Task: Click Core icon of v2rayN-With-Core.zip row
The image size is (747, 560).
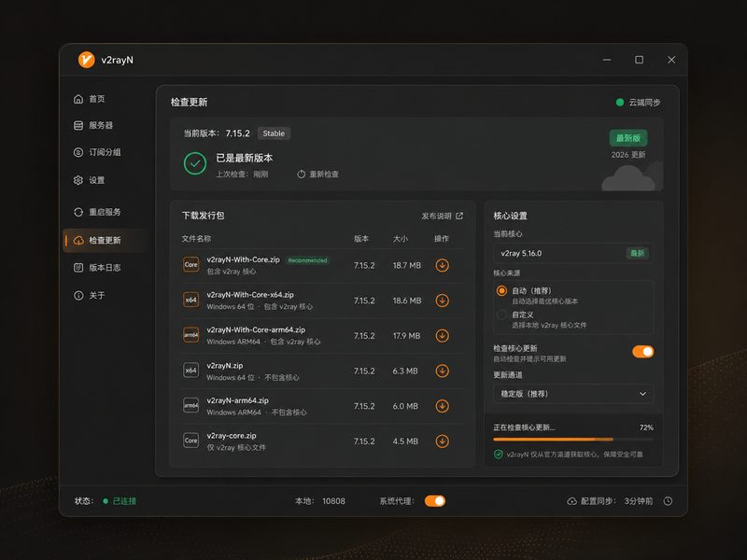Action: click(x=191, y=265)
